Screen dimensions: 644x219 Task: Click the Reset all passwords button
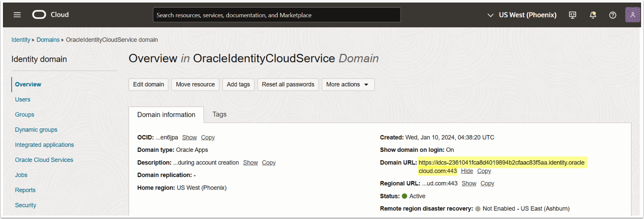point(288,84)
